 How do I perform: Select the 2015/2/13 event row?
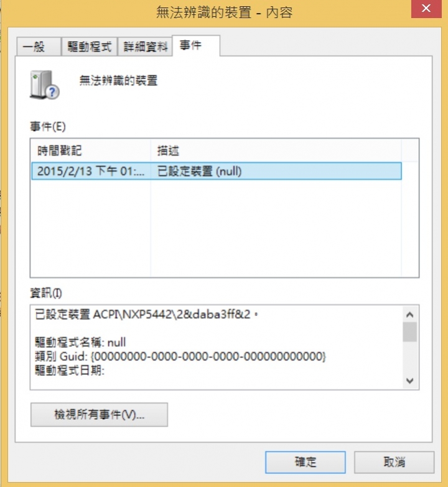(x=217, y=171)
